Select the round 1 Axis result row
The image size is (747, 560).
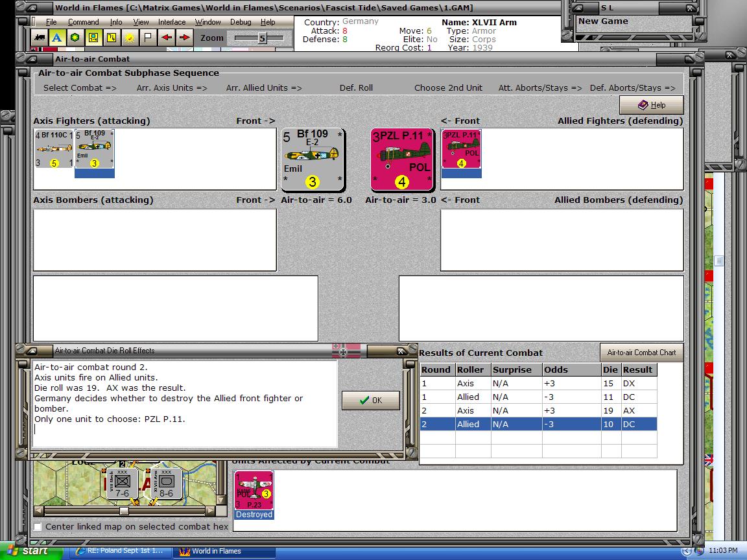(538, 383)
